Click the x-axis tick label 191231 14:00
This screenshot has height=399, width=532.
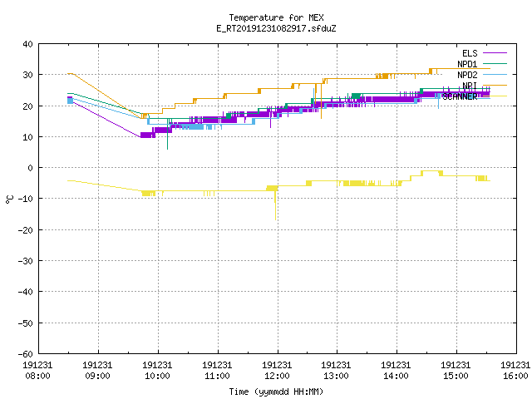[x=396, y=371]
